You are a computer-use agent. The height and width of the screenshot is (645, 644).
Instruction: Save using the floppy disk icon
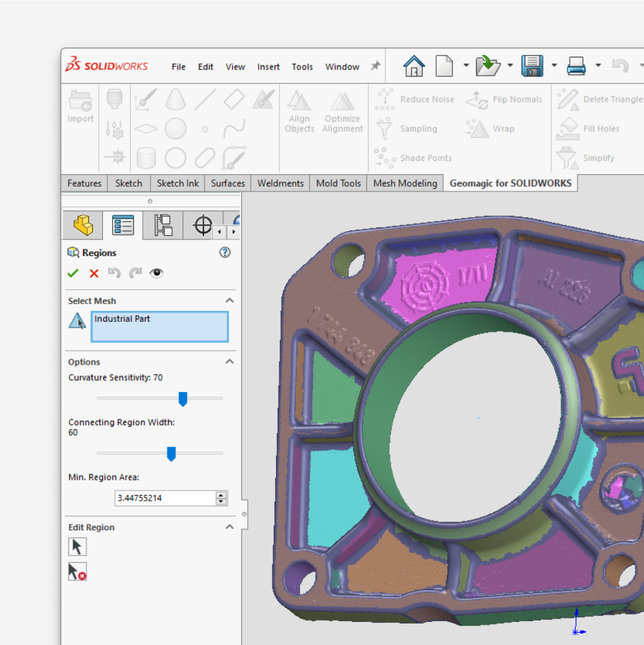(x=532, y=66)
